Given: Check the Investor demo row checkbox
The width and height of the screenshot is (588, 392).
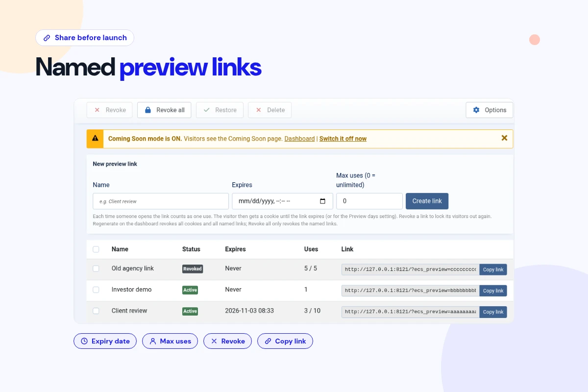Looking at the screenshot, I should [x=96, y=290].
